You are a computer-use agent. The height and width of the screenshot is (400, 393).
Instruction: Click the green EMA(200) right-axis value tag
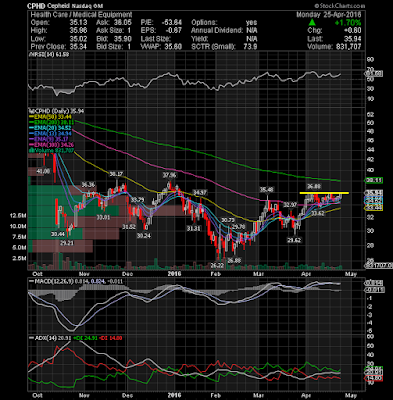374,181
